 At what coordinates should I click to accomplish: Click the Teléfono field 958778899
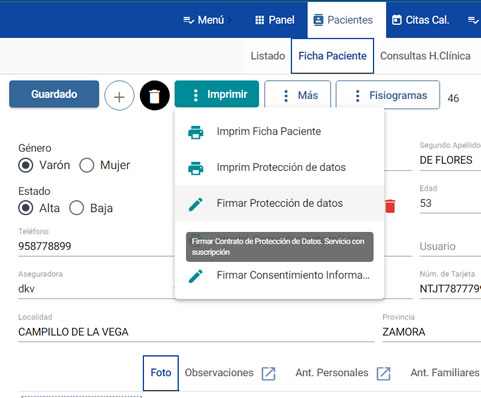[x=96, y=246]
